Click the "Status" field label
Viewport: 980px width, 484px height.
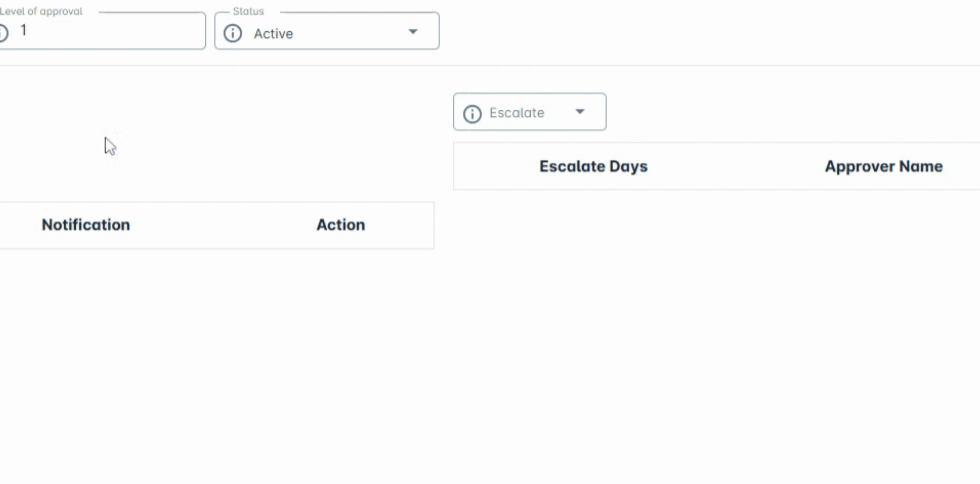click(x=248, y=11)
